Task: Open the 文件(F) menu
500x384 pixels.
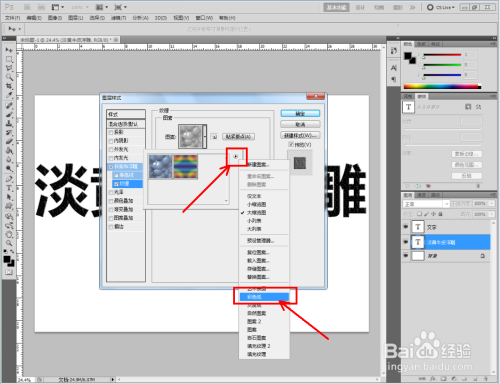Action: click(x=13, y=18)
